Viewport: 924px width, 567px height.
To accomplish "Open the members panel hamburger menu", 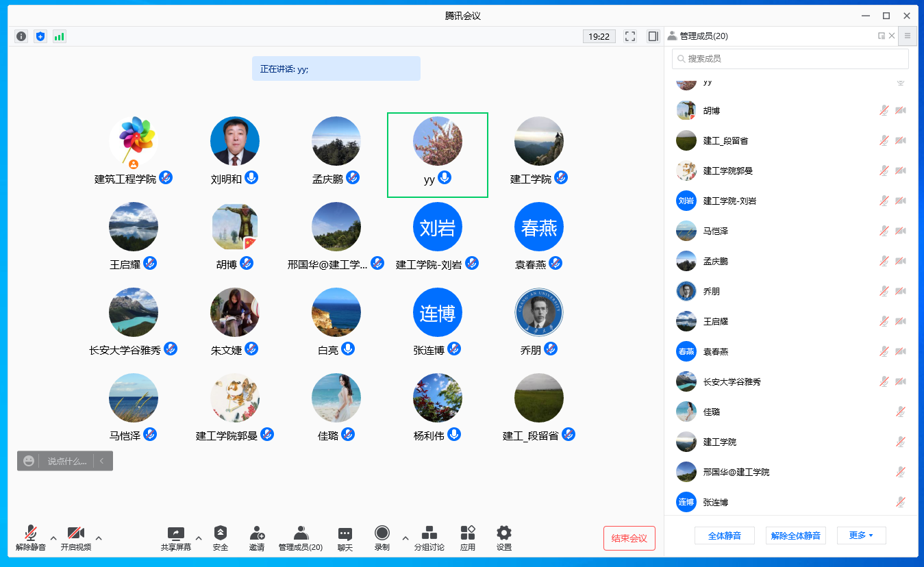I will [908, 36].
